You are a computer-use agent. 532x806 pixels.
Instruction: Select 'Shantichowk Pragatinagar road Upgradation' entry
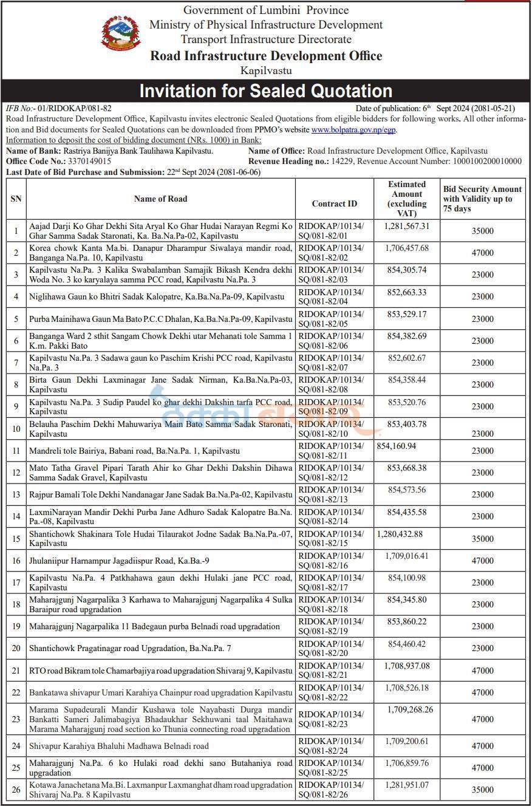[x=130, y=648]
